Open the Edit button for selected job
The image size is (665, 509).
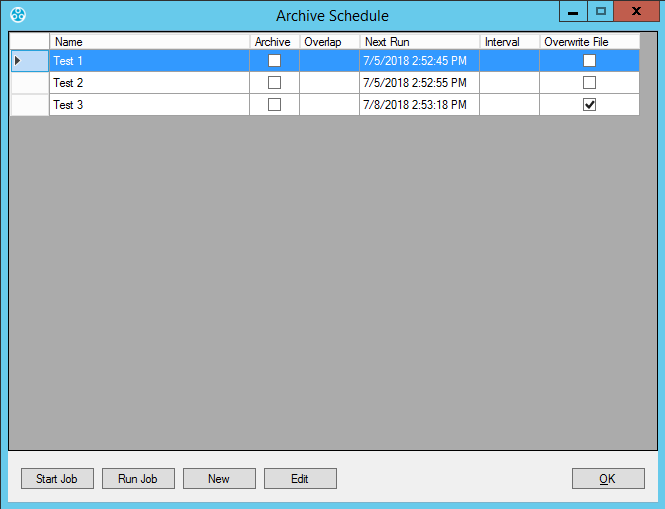click(300, 479)
